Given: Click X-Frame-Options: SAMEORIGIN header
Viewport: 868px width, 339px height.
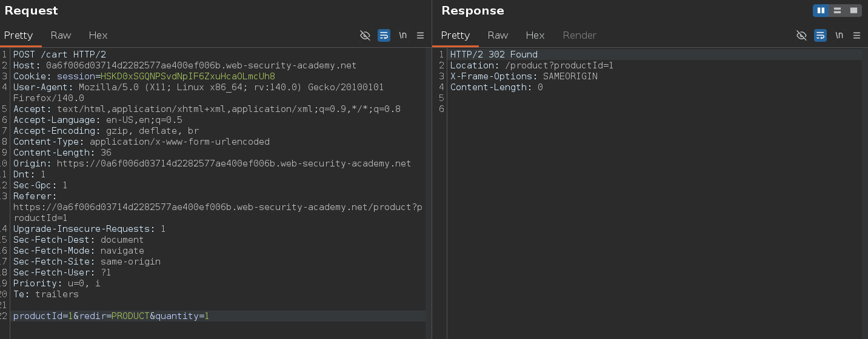Looking at the screenshot, I should coord(524,76).
